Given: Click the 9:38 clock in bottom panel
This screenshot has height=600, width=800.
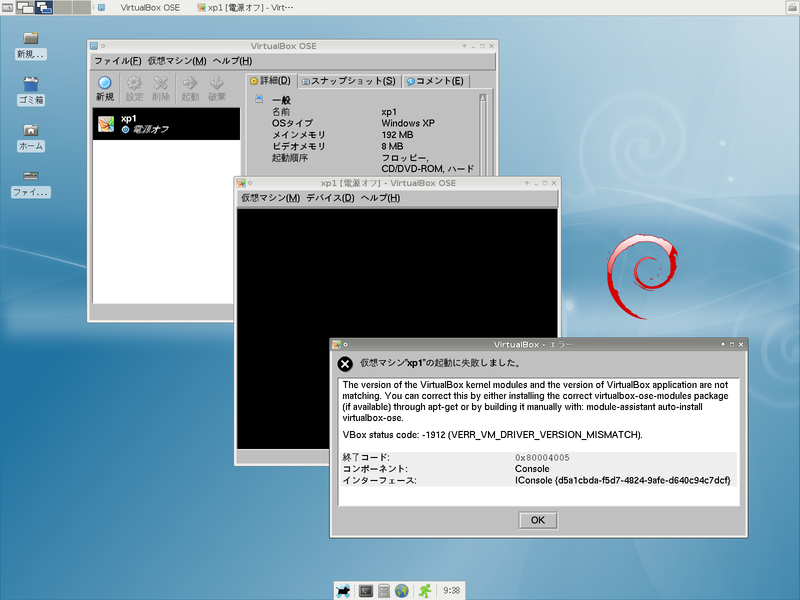Looking at the screenshot, I should [x=452, y=591].
